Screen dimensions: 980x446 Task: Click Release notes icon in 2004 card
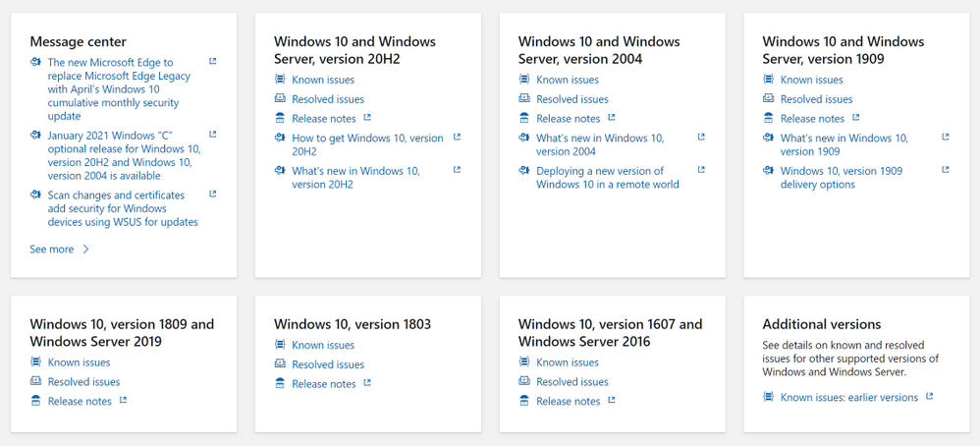tap(523, 118)
